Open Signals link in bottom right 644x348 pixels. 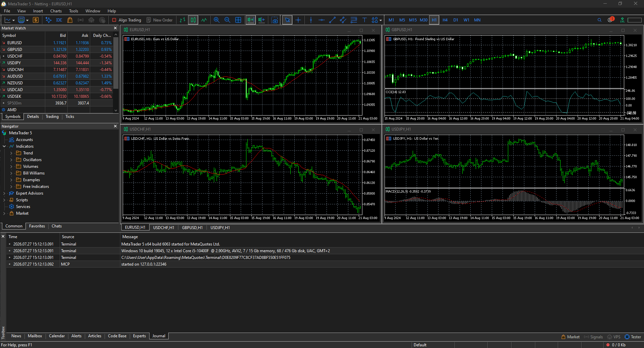[x=593, y=337]
